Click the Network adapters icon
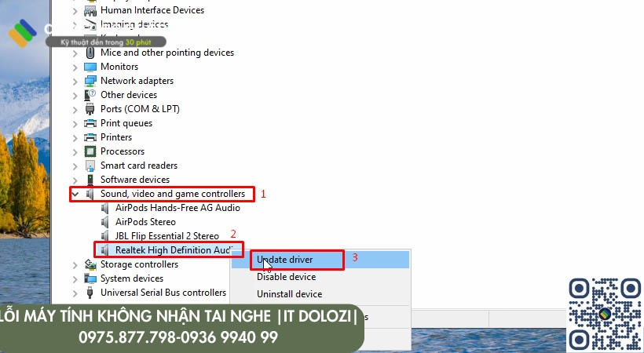 pos(90,81)
